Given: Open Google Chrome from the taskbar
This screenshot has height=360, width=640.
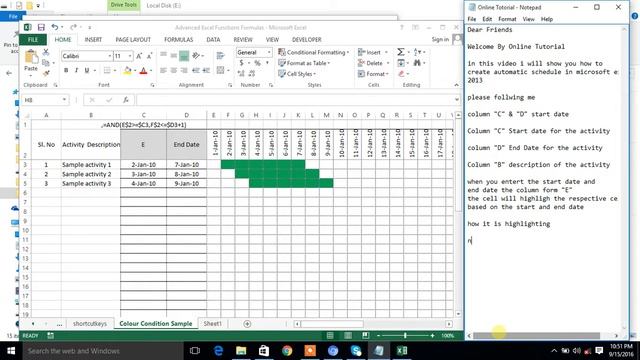Looking at the screenshot, I should coord(287,351).
